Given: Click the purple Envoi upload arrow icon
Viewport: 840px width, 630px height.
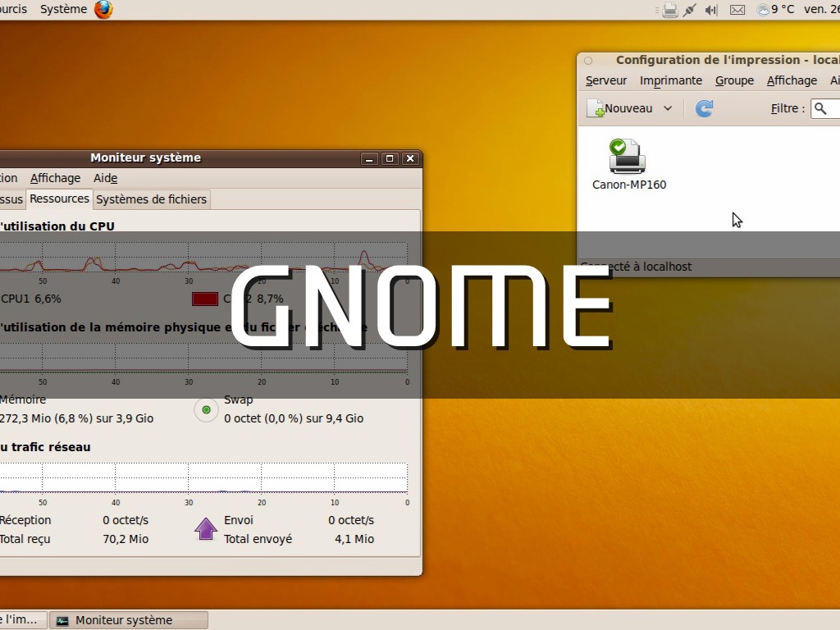Looking at the screenshot, I should (205, 529).
